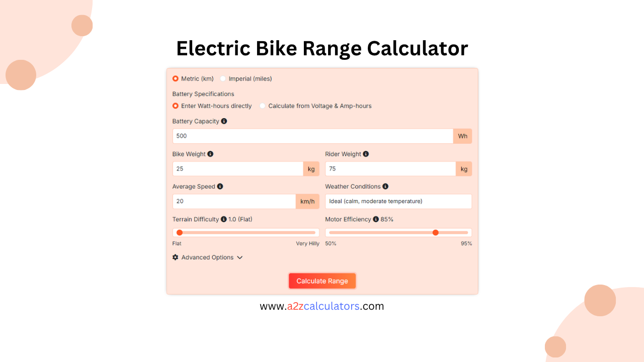
Task: Expand the Advanced Options section
Action: click(208, 257)
